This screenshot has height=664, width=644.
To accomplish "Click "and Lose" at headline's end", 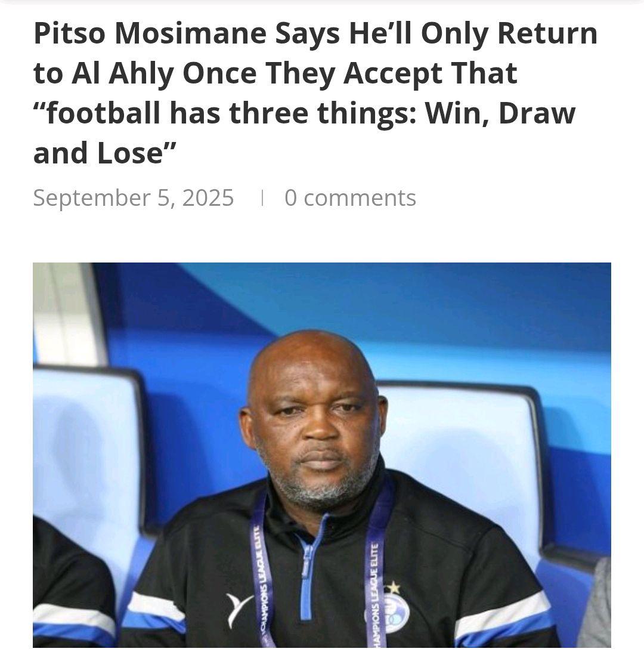I will (x=98, y=153).
